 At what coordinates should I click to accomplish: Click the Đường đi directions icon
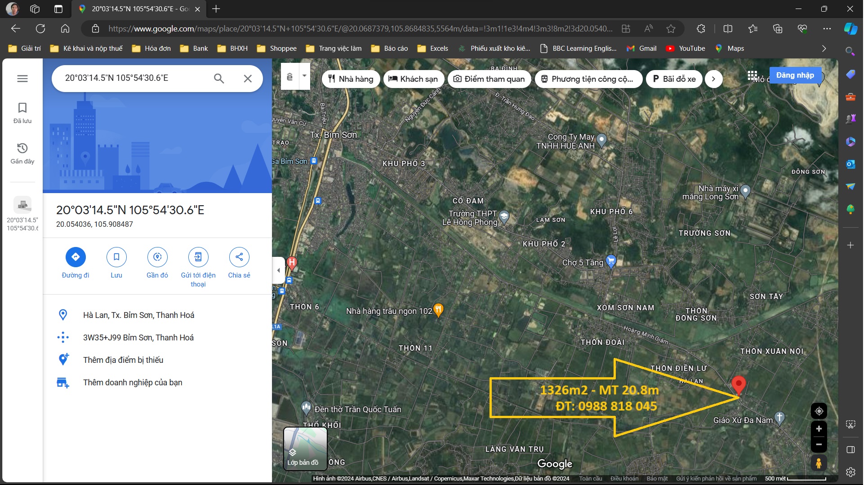(x=76, y=257)
